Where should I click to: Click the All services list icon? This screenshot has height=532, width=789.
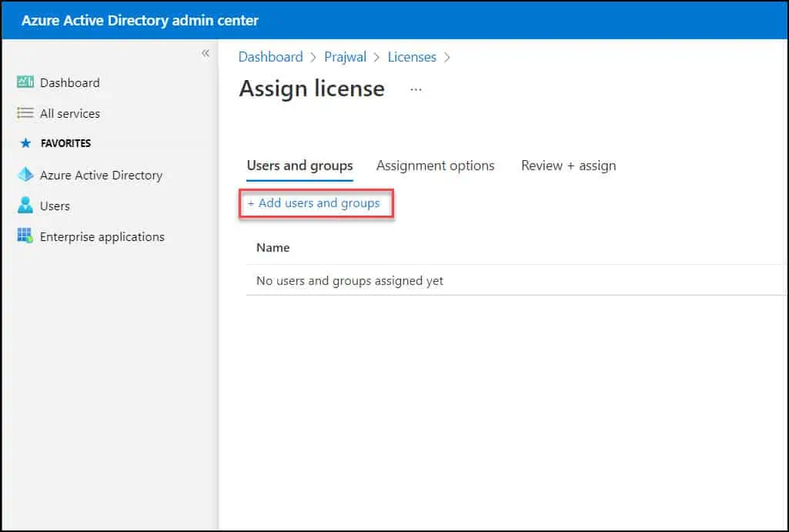pyautogui.click(x=25, y=112)
